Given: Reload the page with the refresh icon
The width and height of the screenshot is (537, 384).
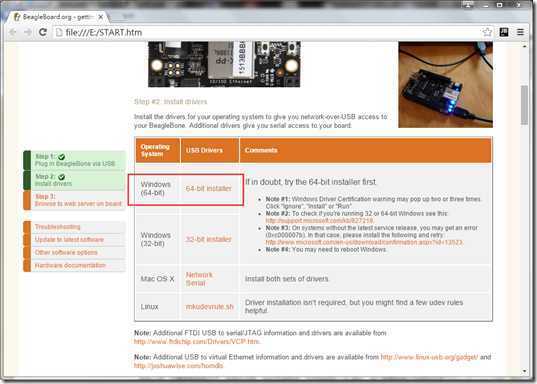Looking at the screenshot, I should pos(43,32).
